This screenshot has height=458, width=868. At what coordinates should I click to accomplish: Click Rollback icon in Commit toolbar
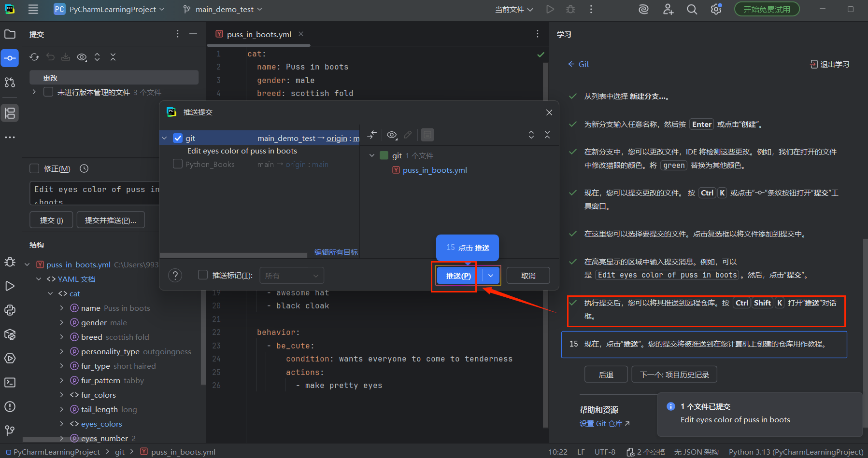(50, 57)
